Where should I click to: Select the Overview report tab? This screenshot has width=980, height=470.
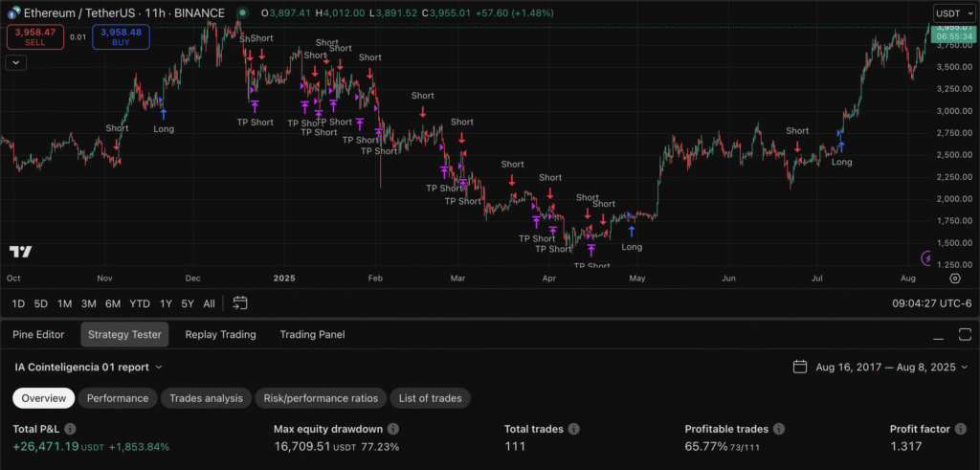[44, 398]
